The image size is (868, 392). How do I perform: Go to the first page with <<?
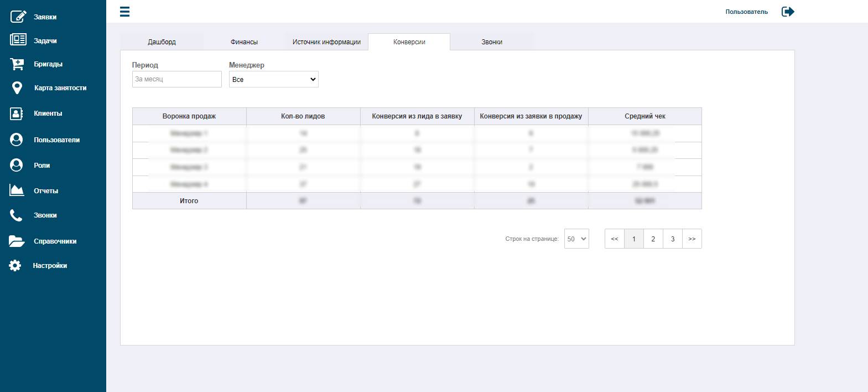(x=615, y=239)
